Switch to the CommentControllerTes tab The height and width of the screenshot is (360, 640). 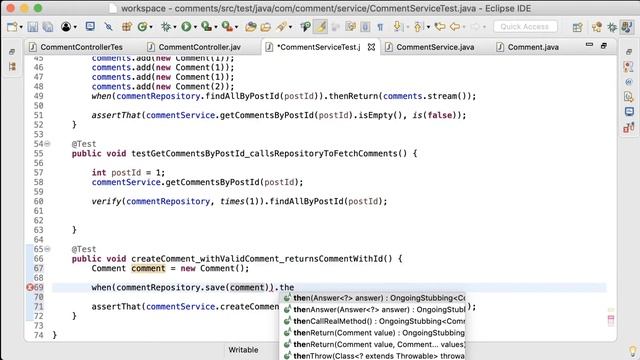pyautogui.click(x=81, y=47)
